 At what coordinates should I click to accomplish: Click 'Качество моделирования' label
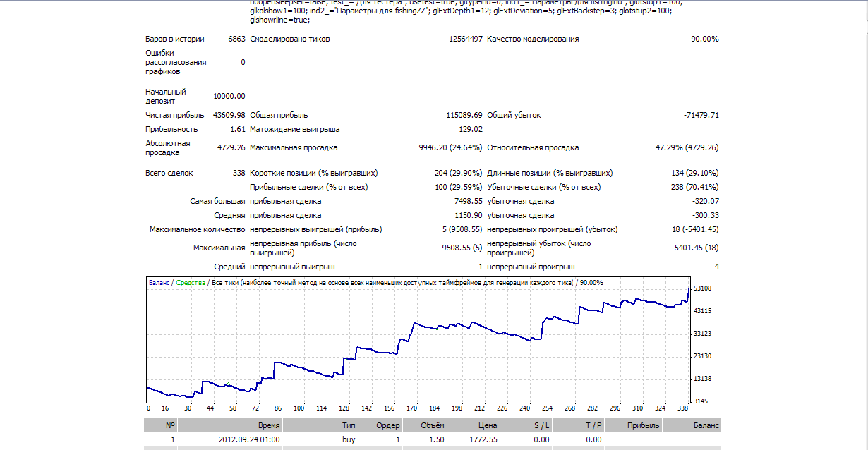pos(533,39)
